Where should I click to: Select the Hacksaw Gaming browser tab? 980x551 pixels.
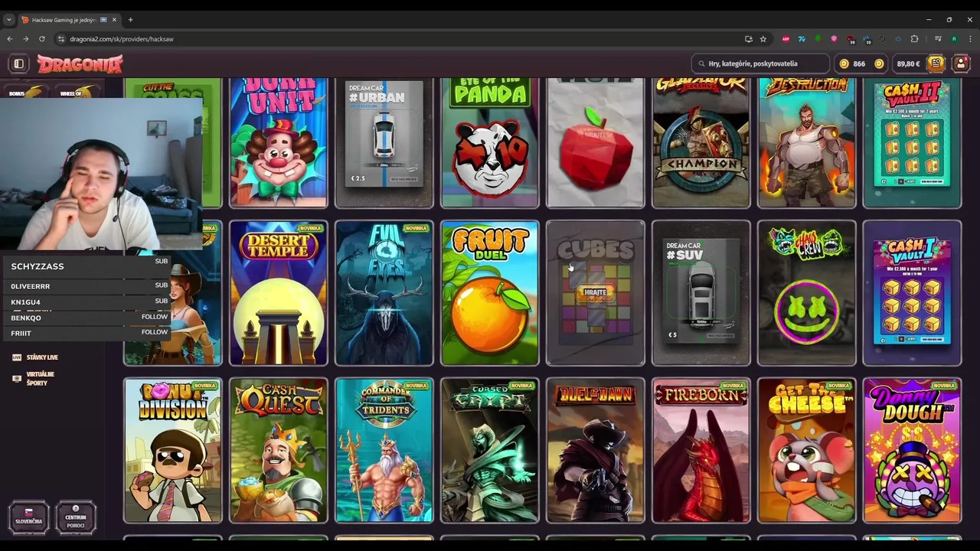tap(69, 20)
